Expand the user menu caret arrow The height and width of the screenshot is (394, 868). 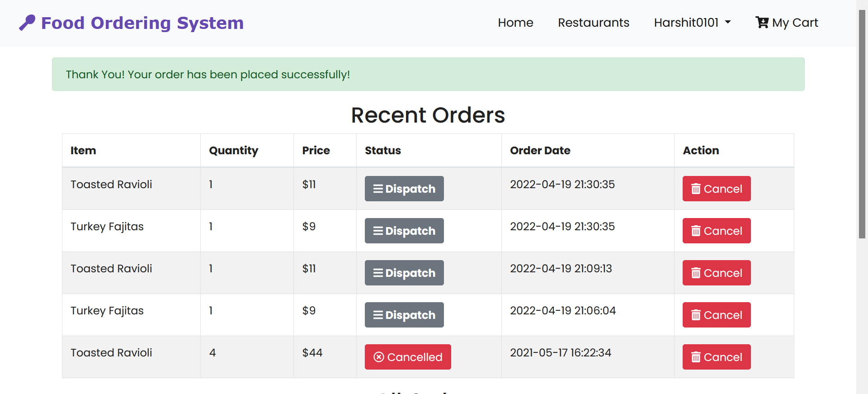728,22
